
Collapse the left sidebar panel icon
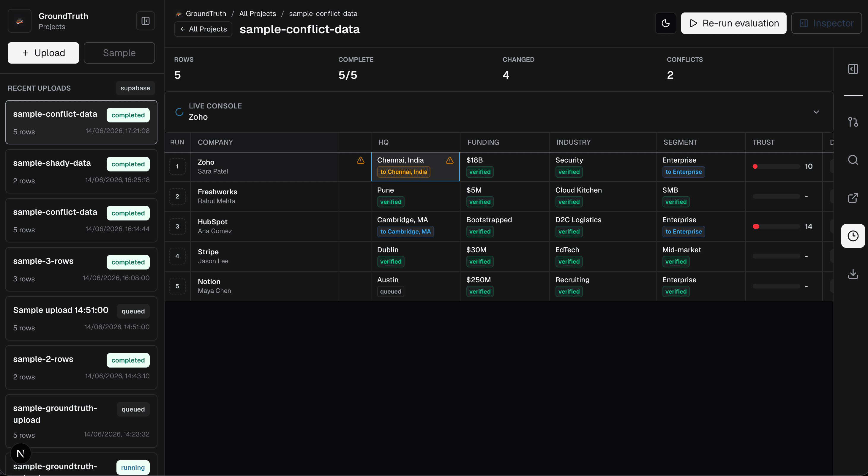coord(145,21)
